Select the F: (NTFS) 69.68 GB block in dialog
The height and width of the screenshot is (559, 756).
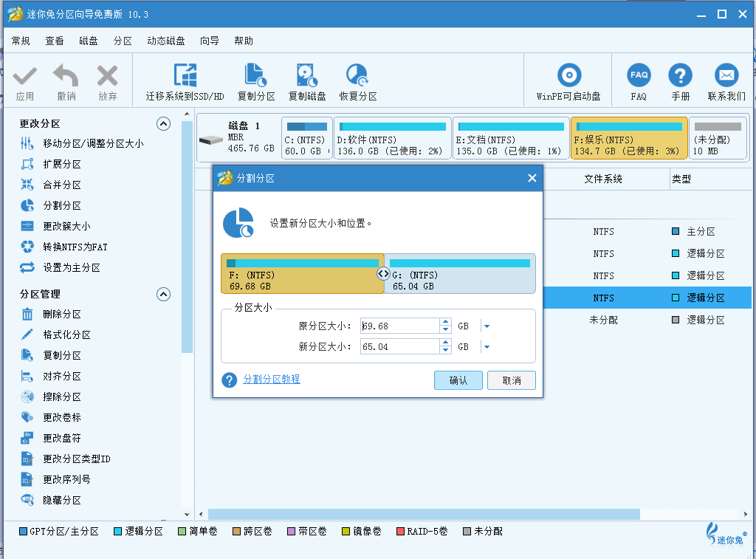pos(302,273)
